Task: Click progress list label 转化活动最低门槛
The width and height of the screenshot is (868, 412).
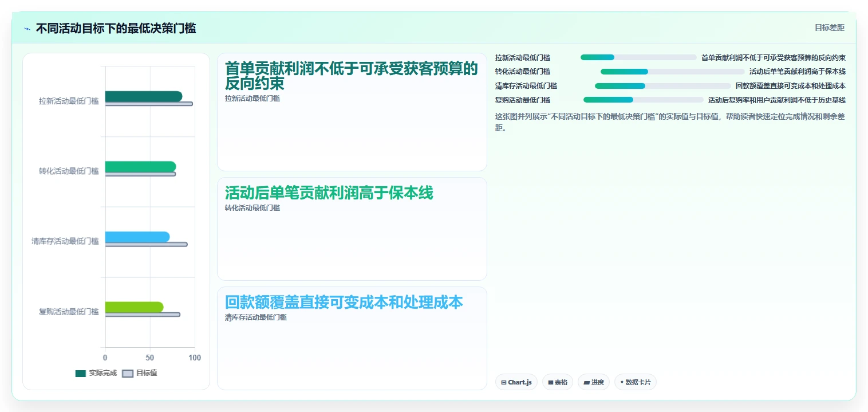Action: [523, 72]
